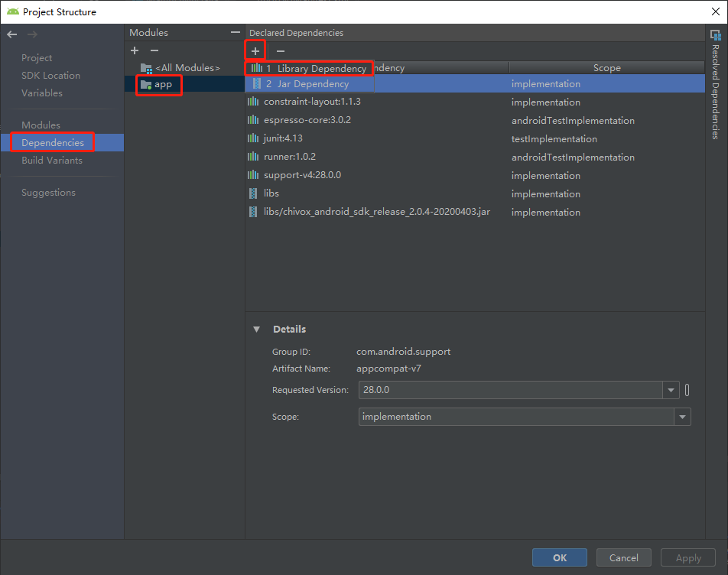The height and width of the screenshot is (575, 728).
Task: Click library icon beside espresso-core:3.0.2
Action: [253, 120]
